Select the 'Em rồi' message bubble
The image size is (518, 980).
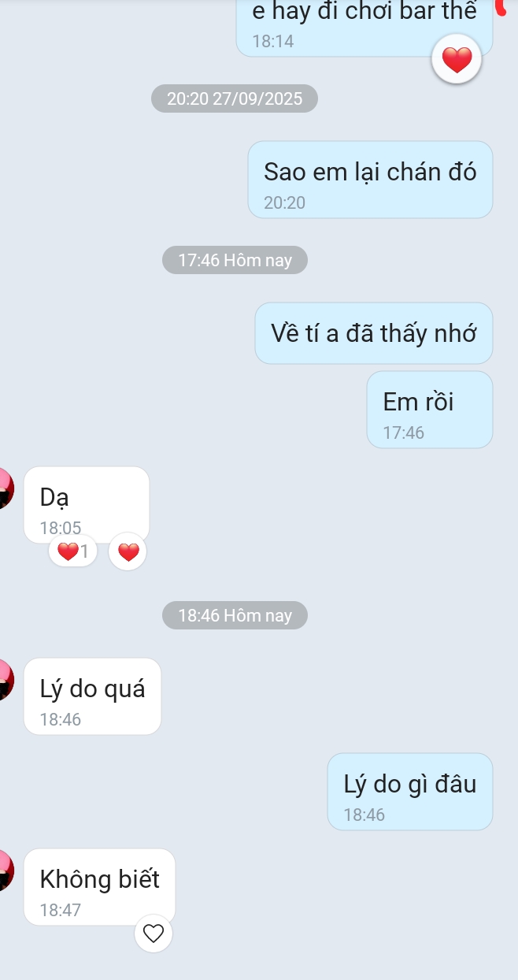pos(430,410)
